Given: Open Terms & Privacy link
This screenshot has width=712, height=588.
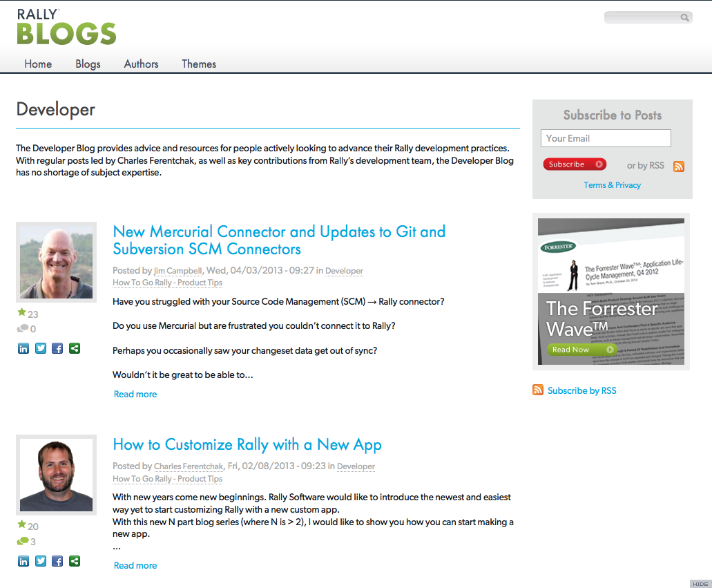Looking at the screenshot, I should point(612,185).
